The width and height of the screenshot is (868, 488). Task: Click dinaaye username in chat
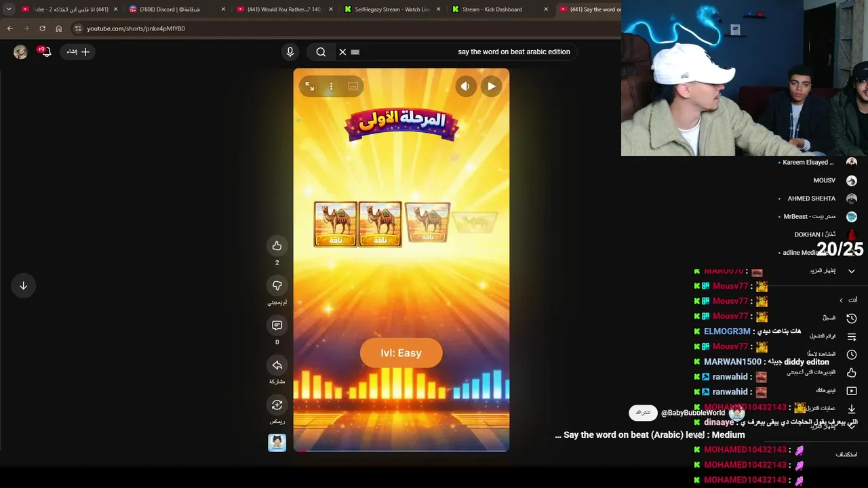click(719, 422)
